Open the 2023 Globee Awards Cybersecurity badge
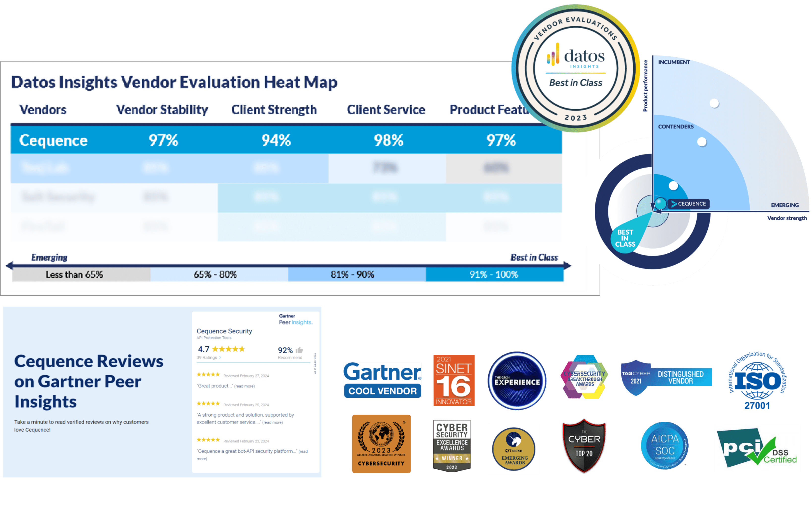Screen dimensions: 812x508 point(381,444)
